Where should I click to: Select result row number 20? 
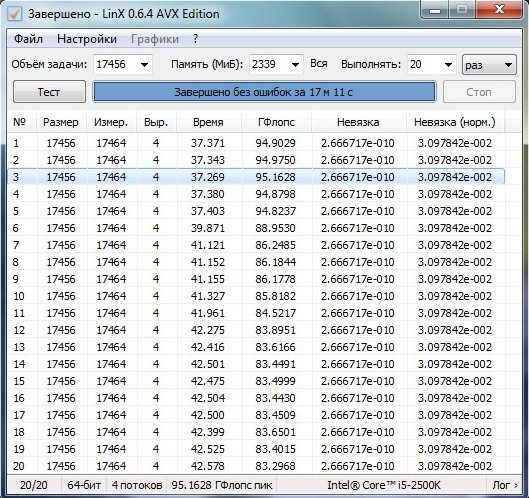coord(256,466)
